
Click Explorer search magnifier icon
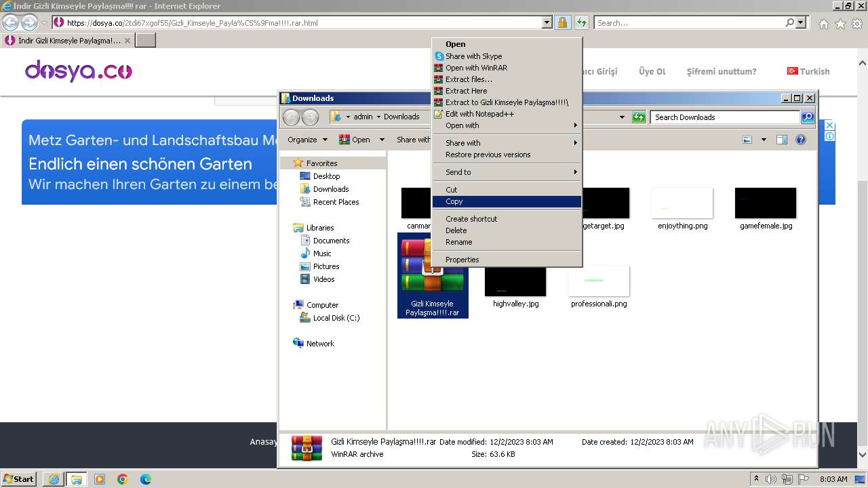pos(807,117)
